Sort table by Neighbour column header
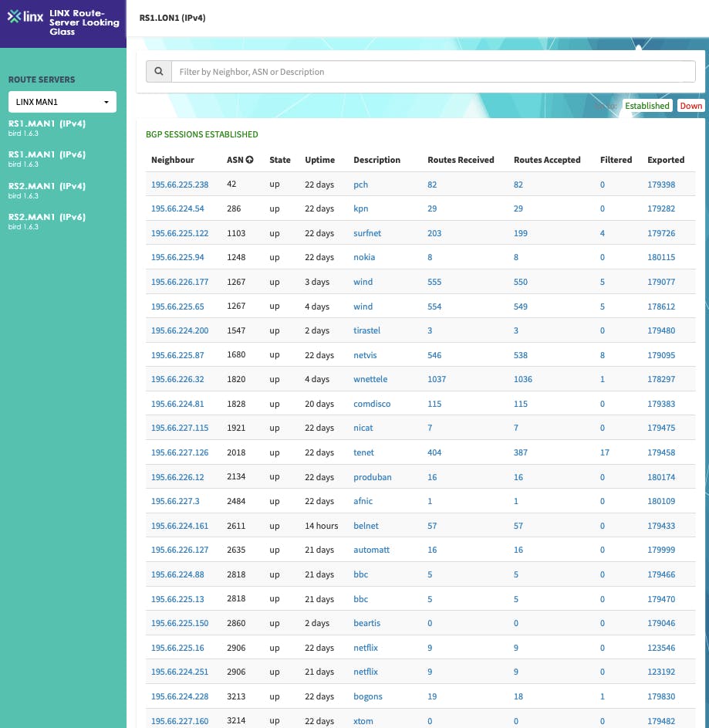The image size is (709, 728). [173, 160]
